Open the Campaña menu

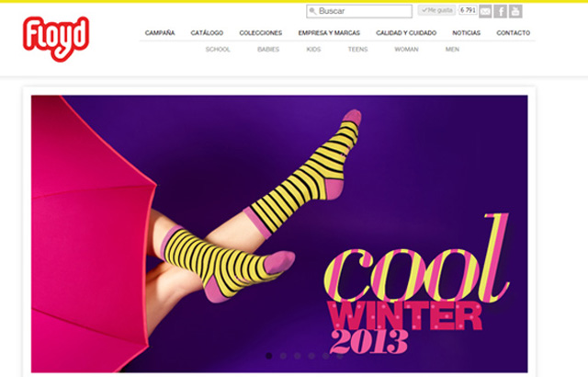click(160, 33)
